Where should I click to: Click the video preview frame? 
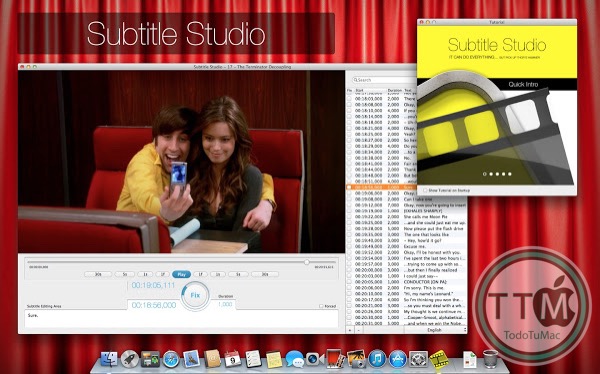pyautogui.click(x=181, y=162)
